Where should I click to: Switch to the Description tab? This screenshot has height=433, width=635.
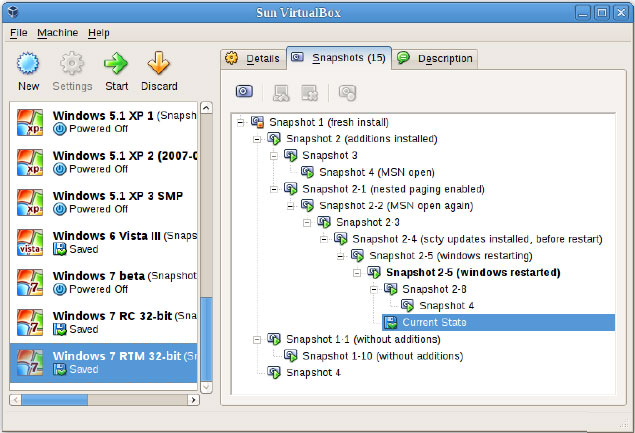click(435, 59)
